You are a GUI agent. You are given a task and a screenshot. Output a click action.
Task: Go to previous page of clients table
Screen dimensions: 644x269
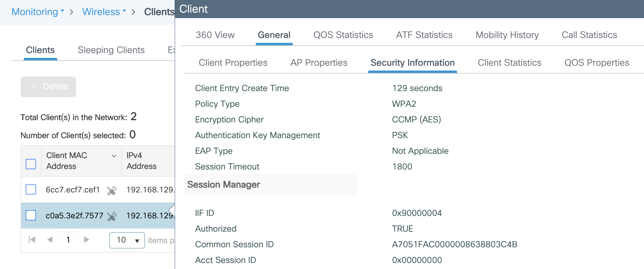50,240
